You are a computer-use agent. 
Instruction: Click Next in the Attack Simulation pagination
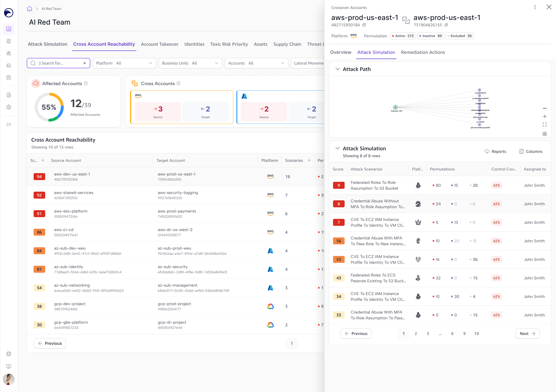(528, 334)
